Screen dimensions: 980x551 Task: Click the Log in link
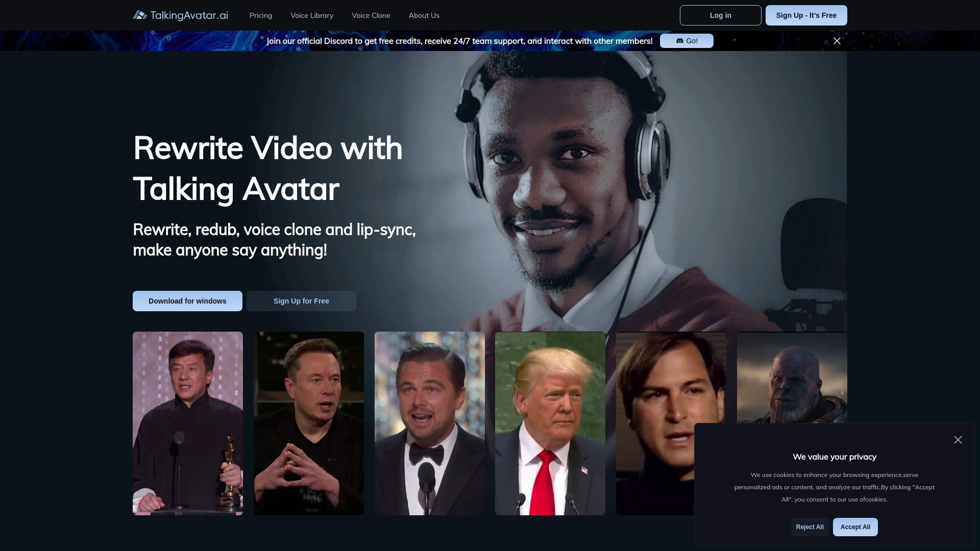coord(720,15)
